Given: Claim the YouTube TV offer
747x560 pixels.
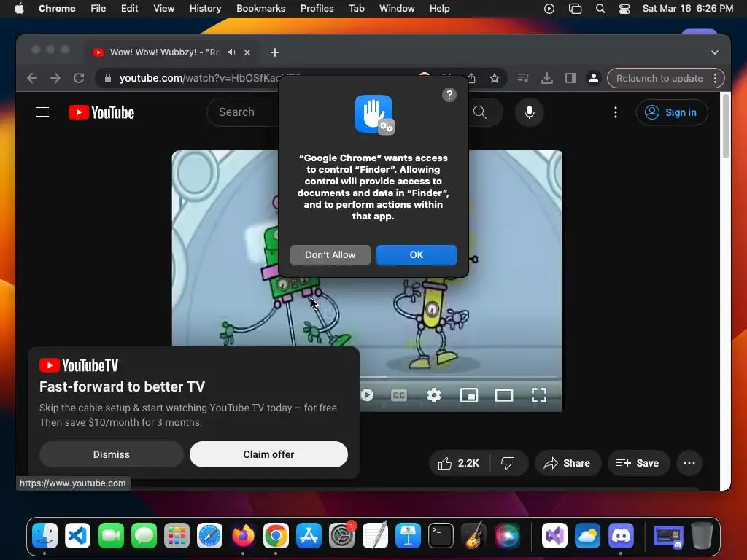Looking at the screenshot, I should (268, 454).
